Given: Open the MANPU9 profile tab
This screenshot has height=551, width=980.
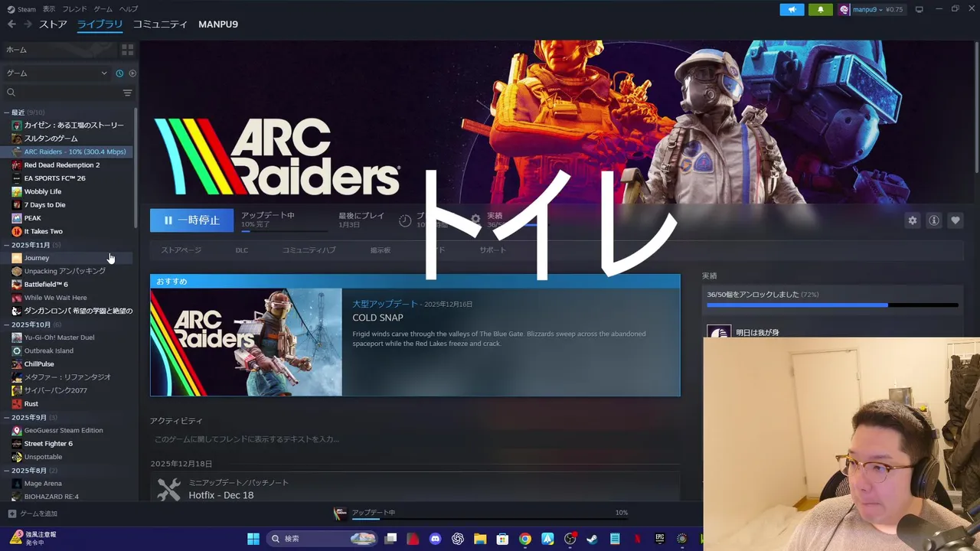Looking at the screenshot, I should click(x=218, y=24).
